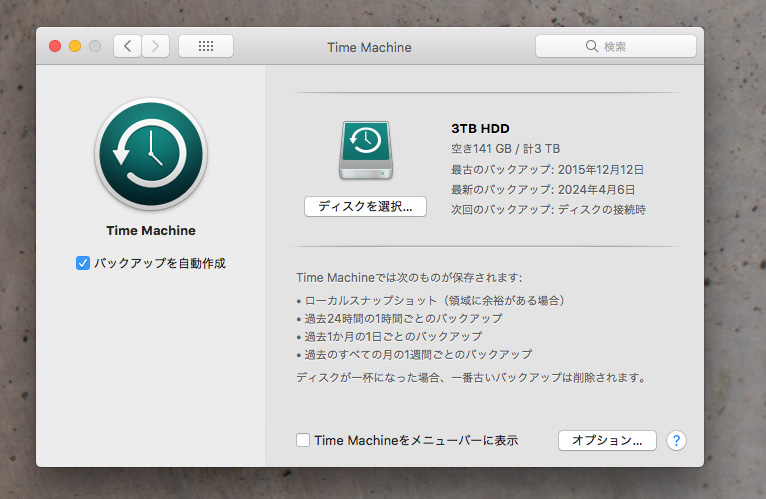Open the オプション... button
This screenshot has height=499, width=766.
tap(607, 440)
